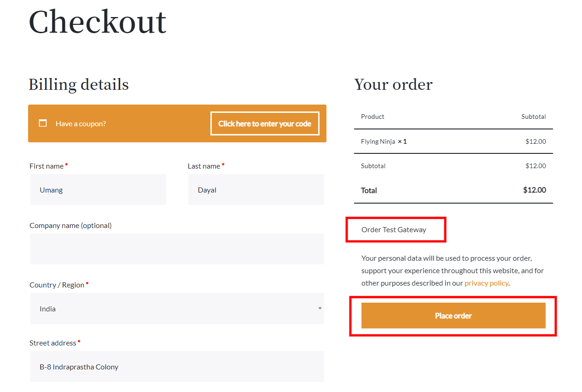Click the Street address label
This screenshot has height=392, width=582.
(x=53, y=343)
